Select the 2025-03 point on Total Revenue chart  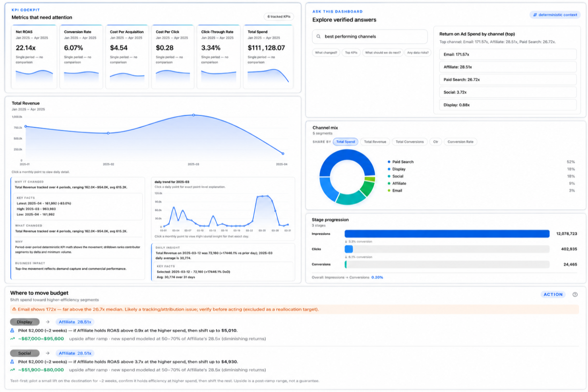point(193,115)
